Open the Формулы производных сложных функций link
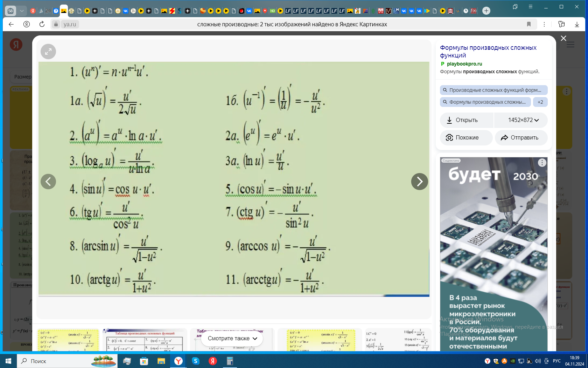This screenshot has height=368, width=588. [x=488, y=52]
